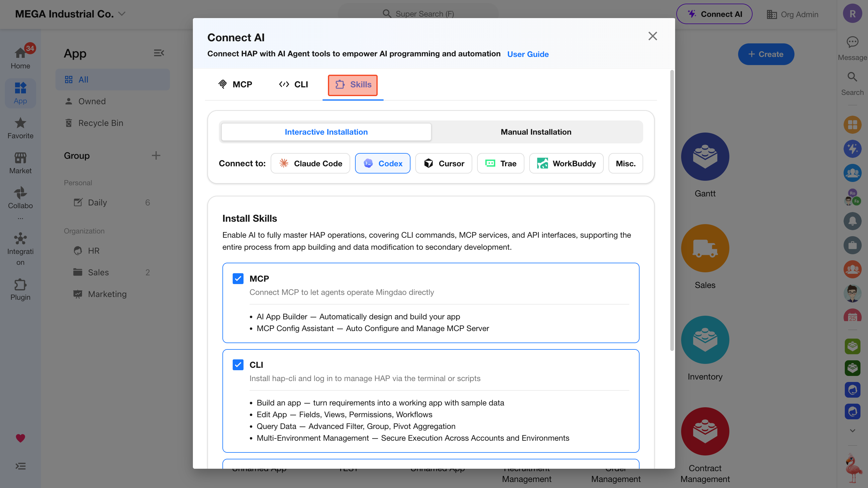Open the HR group
The image size is (868, 488).
pos(112,251)
